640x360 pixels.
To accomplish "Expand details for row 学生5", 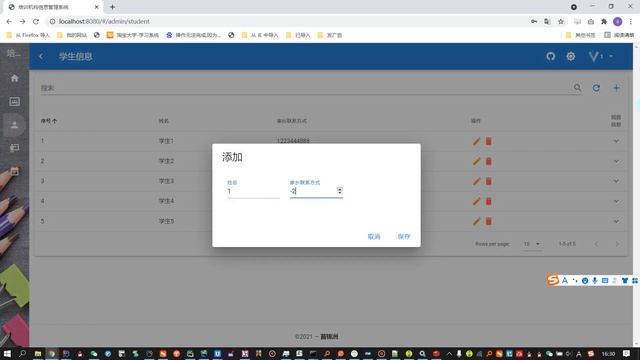I will (616, 221).
